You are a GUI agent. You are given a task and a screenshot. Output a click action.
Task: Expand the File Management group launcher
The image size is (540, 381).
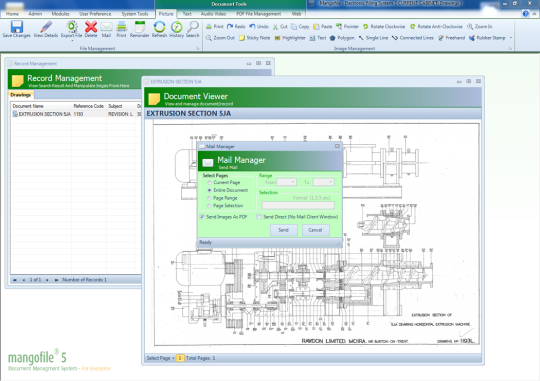point(198,49)
